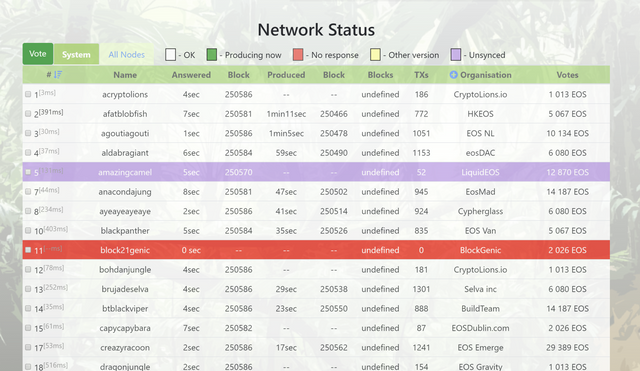Click the HKEOS organisation cell
The width and height of the screenshot is (640, 371).
(480, 114)
